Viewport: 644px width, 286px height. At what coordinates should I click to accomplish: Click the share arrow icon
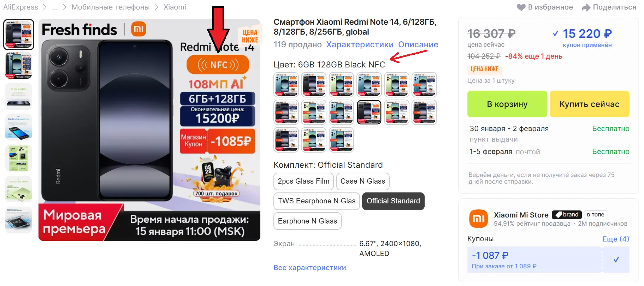pyautogui.click(x=586, y=7)
